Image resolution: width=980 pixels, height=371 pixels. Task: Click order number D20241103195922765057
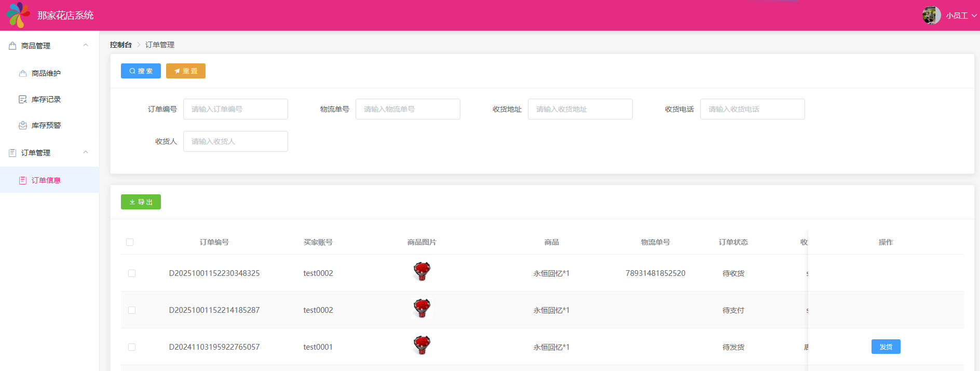[214, 347]
